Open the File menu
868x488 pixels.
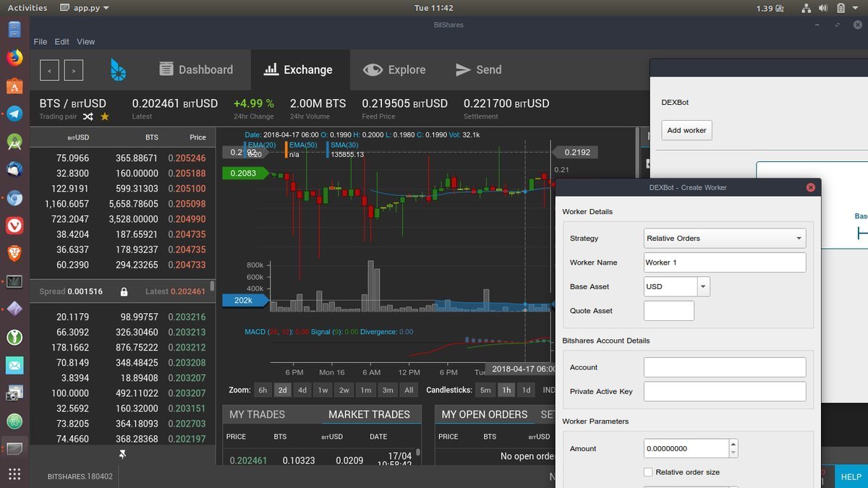click(x=41, y=42)
